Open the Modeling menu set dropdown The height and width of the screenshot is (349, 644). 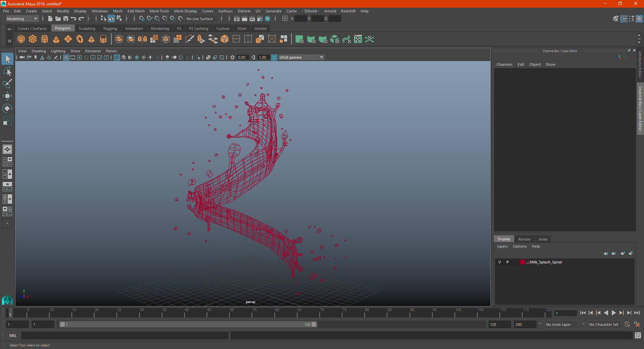22,19
